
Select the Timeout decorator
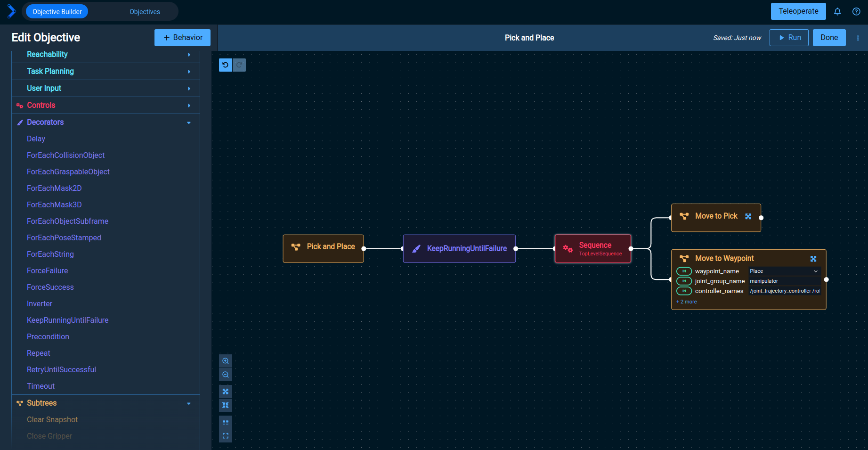tap(41, 386)
